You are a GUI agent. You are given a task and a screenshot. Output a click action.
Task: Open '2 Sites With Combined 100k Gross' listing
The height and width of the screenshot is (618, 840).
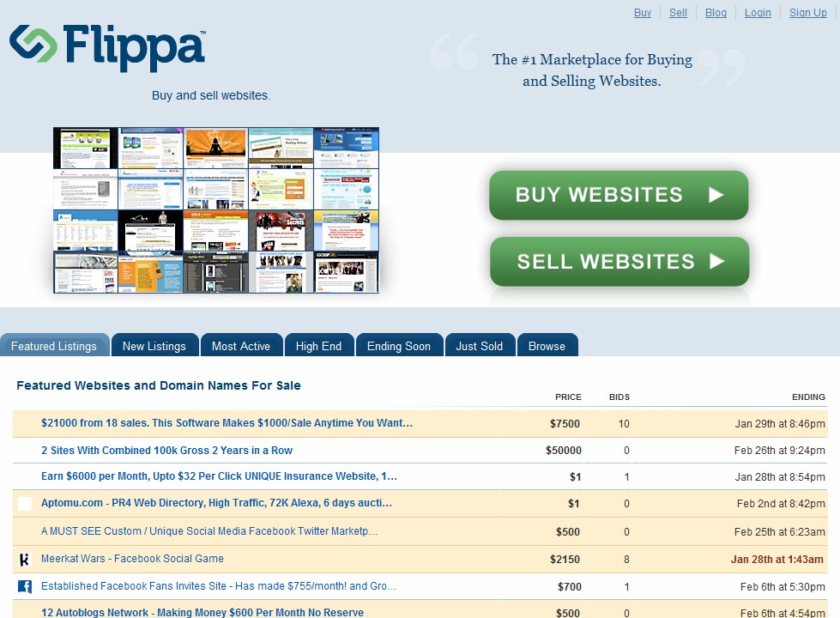pos(166,451)
